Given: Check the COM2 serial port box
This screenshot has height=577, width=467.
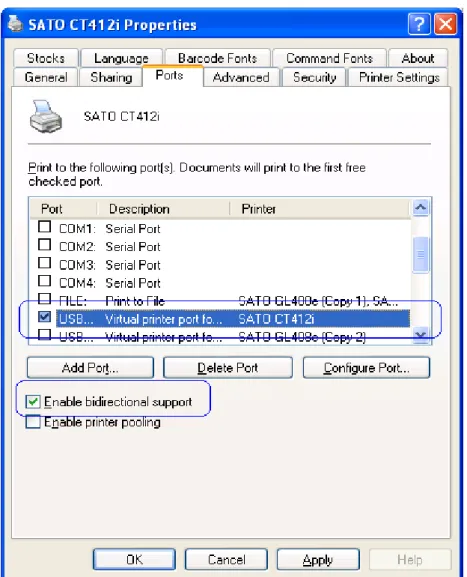Looking at the screenshot, I should 45,244.
